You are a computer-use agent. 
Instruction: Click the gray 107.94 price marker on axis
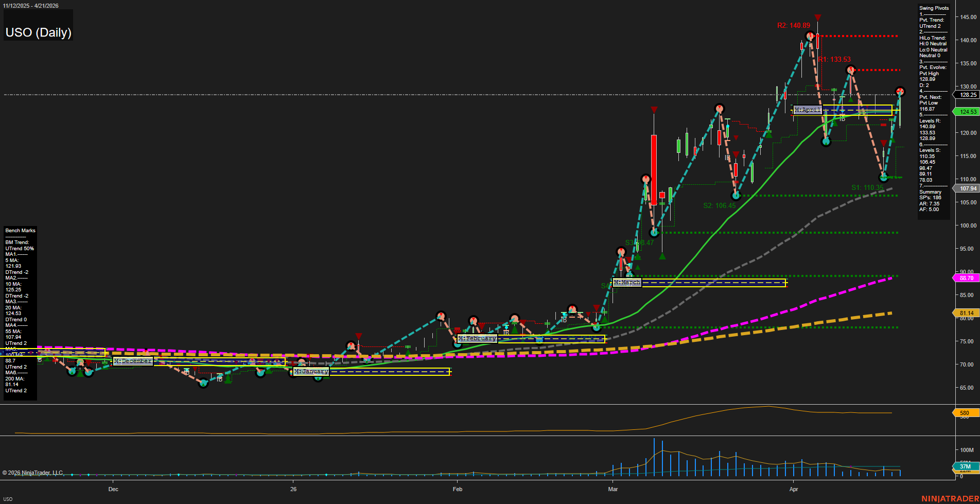tap(967, 188)
